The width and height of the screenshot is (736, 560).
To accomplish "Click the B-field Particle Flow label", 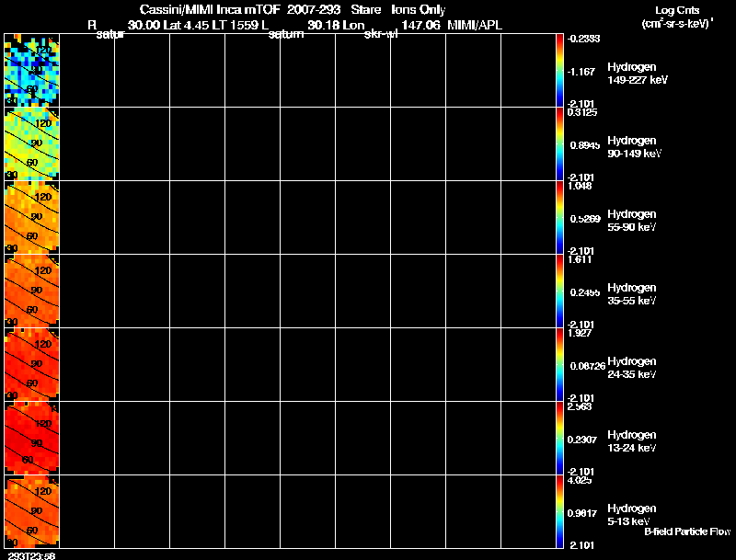I will point(687,531).
